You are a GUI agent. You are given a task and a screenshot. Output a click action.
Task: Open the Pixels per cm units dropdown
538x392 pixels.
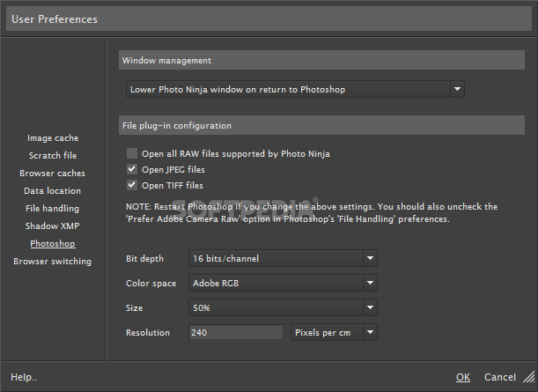334,333
